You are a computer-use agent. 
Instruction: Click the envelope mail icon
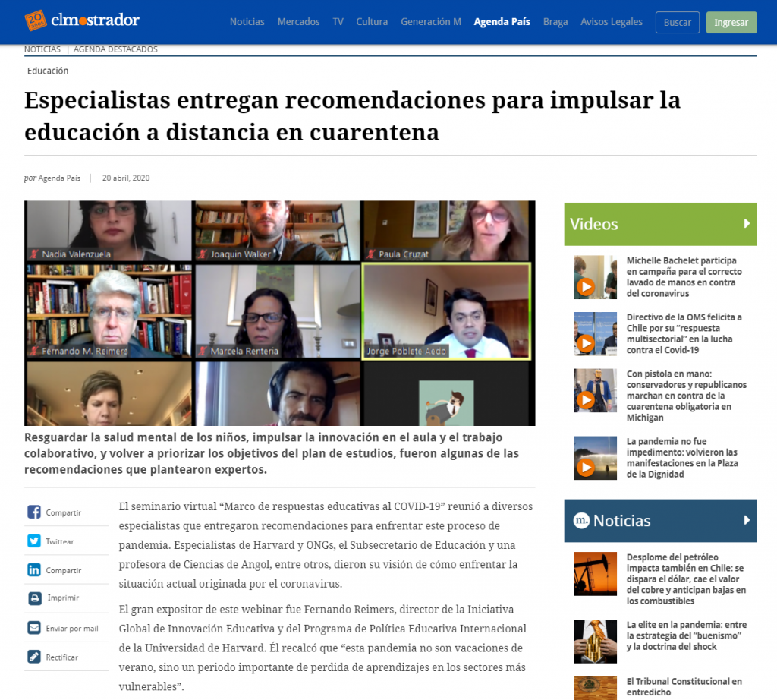point(33,628)
